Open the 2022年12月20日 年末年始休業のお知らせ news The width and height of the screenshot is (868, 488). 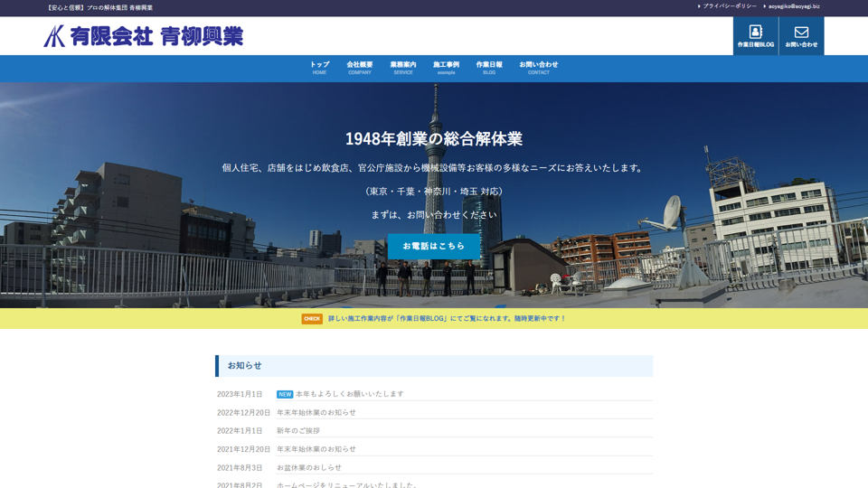316,413
